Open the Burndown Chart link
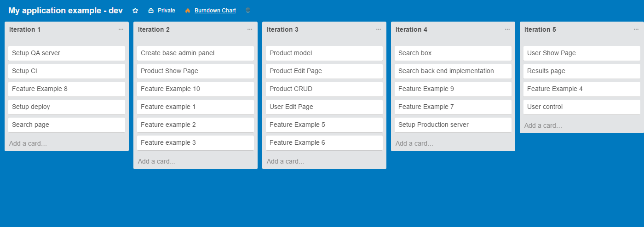The width and height of the screenshot is (644, 227). coord(215,11)
